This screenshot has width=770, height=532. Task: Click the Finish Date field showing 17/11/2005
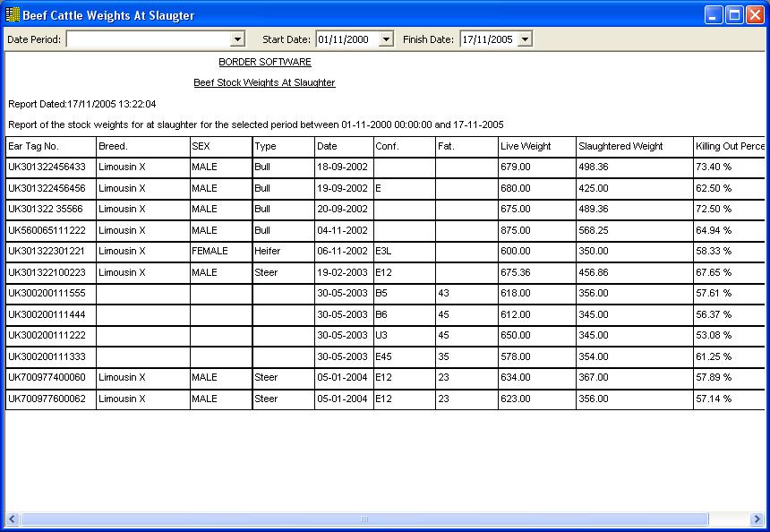(489, 39)
